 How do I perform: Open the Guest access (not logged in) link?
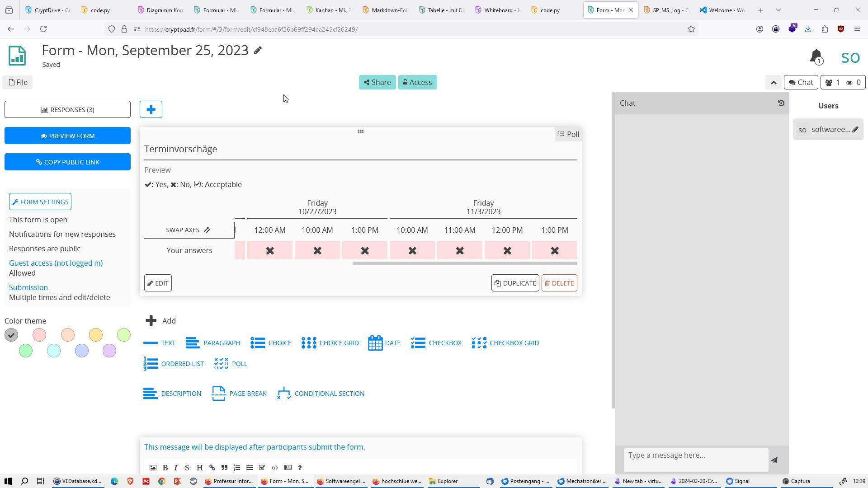pyautogui.click(x=56, y=263)
